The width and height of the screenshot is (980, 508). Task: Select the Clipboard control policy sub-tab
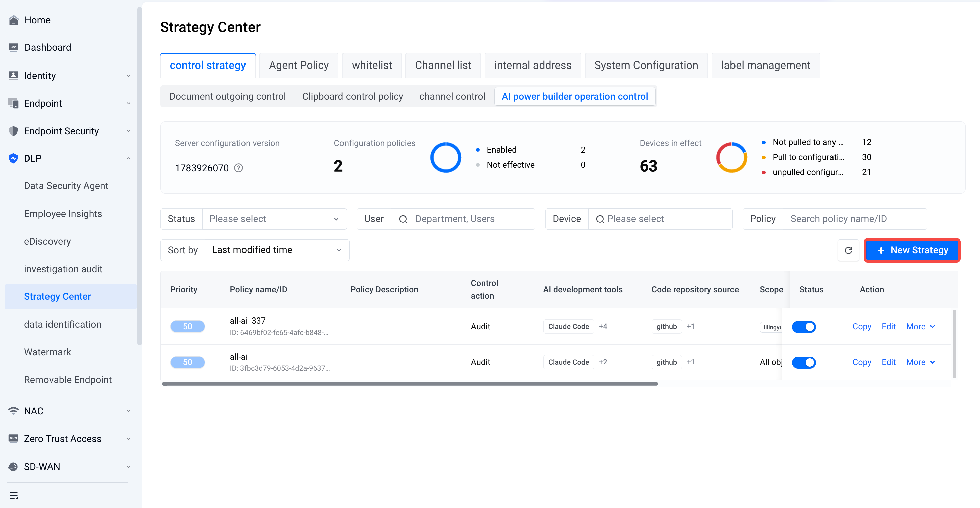tap(352, 96)
